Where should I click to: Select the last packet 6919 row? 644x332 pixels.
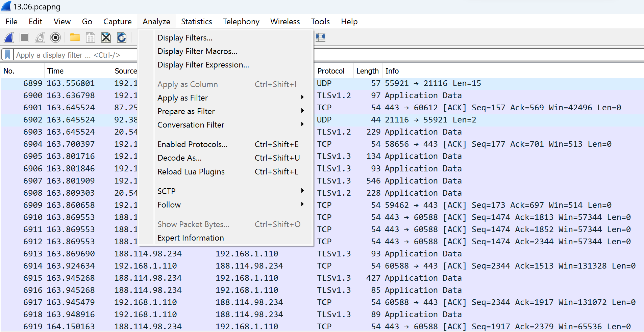click(322, 327)
